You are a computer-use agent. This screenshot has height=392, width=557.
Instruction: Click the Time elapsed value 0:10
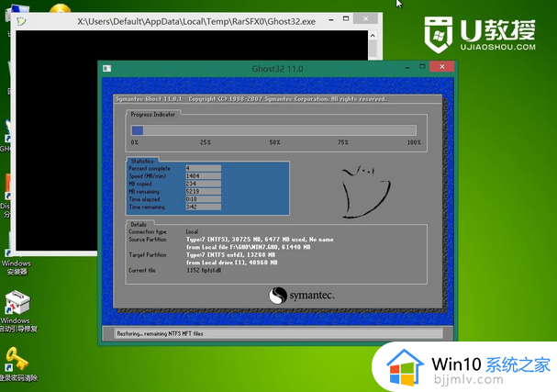203,199
